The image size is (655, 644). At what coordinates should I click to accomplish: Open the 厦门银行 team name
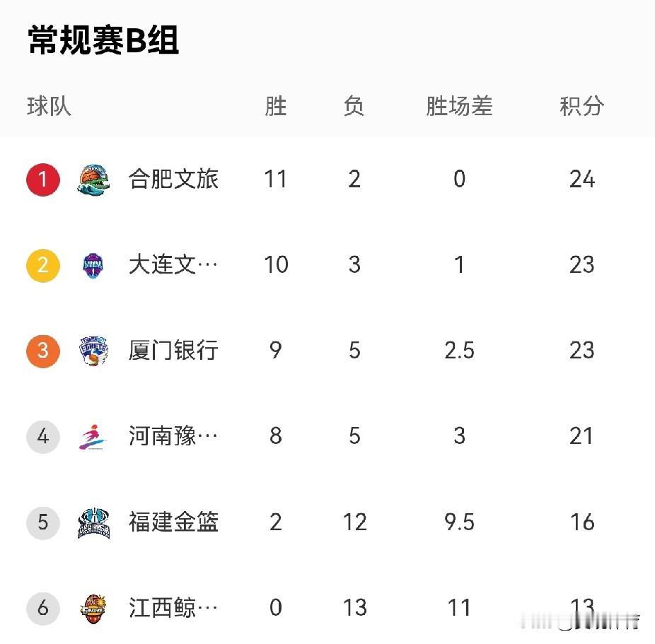click(x=173, y=351)
